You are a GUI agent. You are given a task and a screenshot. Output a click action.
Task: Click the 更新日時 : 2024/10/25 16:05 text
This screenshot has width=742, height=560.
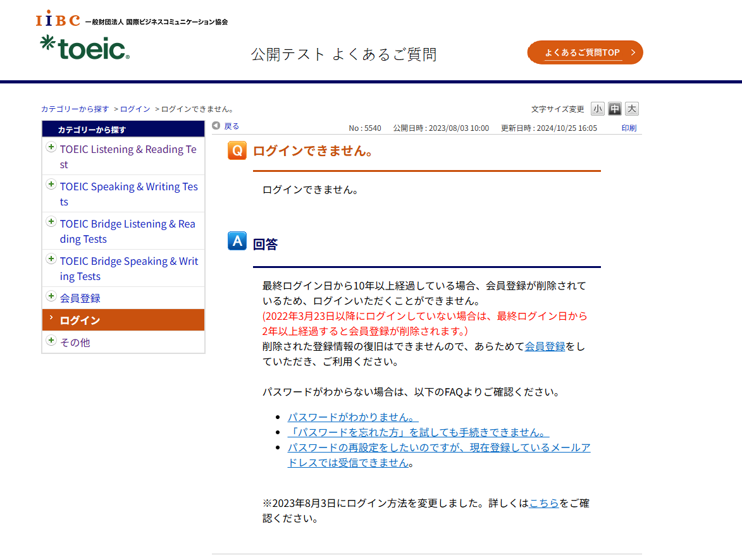pos(549,128)
